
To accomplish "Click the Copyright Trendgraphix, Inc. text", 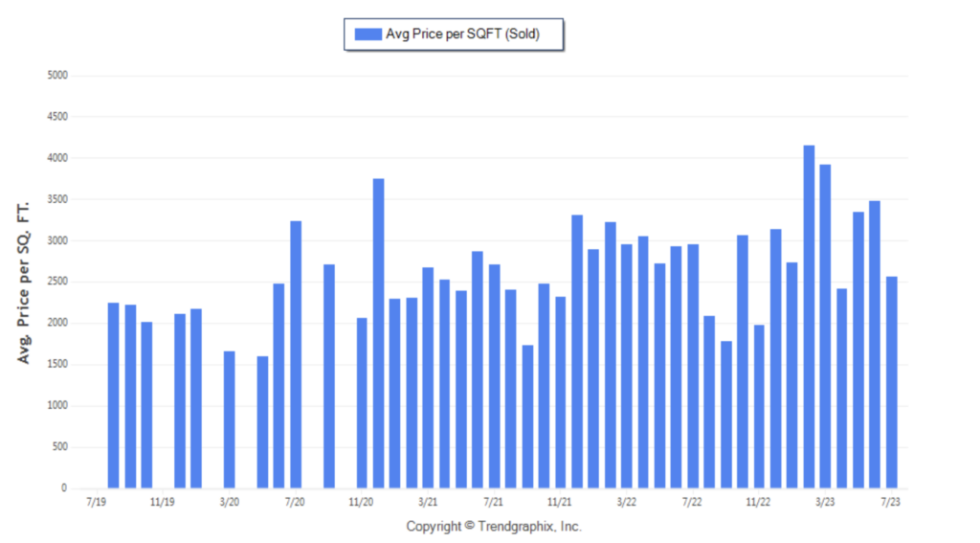I will tap(494, 526).
